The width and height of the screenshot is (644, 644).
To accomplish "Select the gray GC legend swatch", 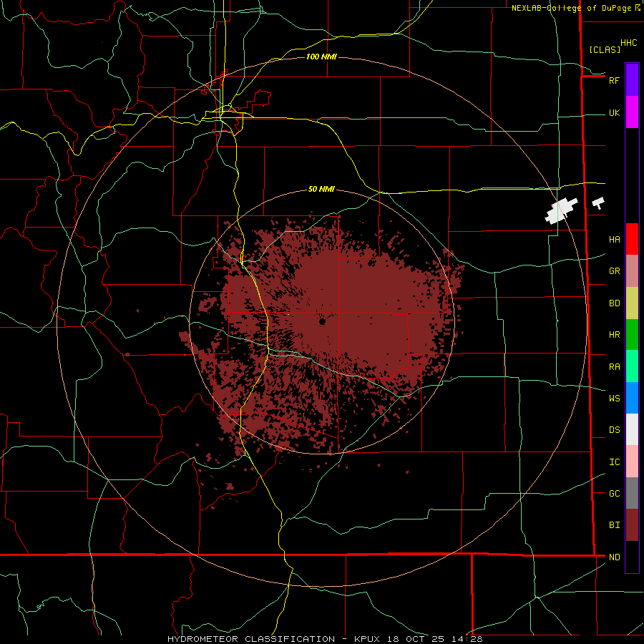I will point(632,493).
